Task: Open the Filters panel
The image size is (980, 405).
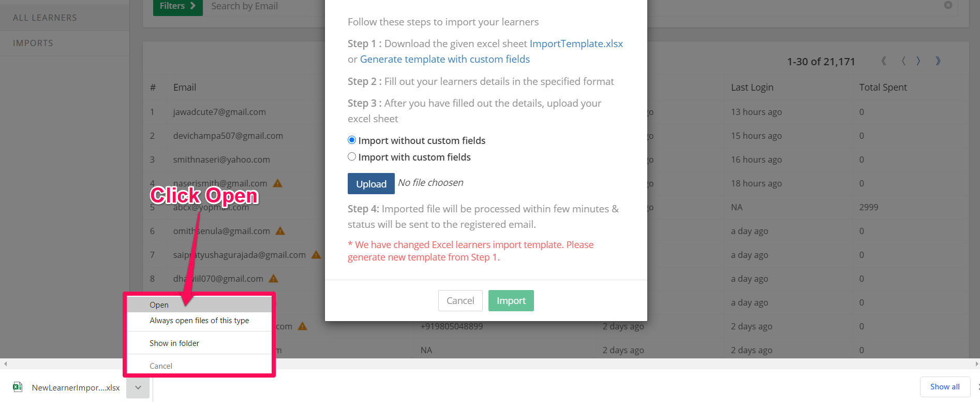Action: tap(177, 7)
